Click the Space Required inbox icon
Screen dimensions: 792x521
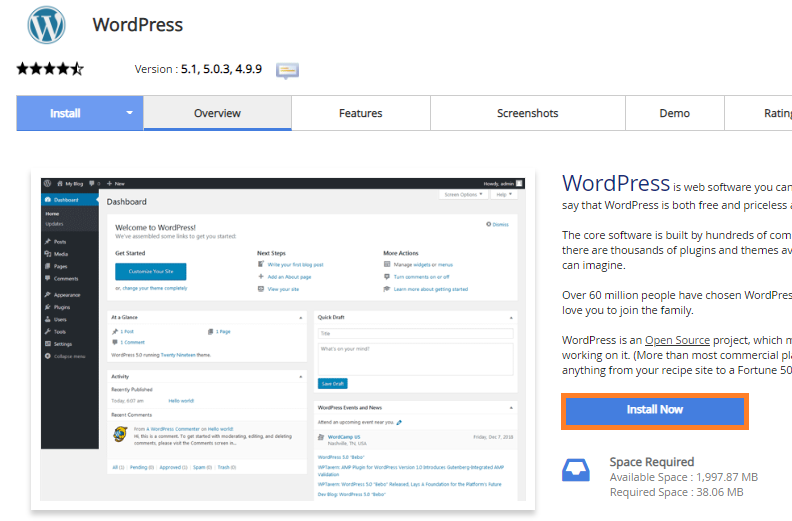coord(576,469)
